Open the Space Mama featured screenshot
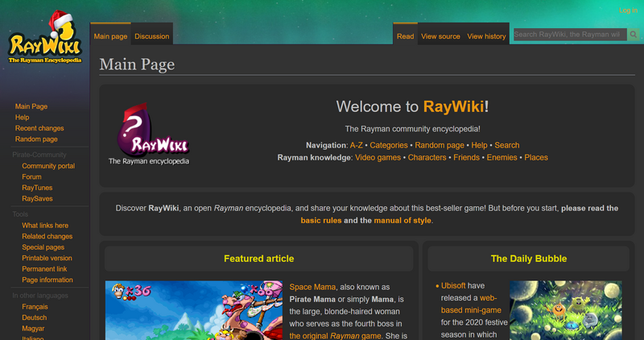This screenshot has height=340, width=644. click(194, 310)
